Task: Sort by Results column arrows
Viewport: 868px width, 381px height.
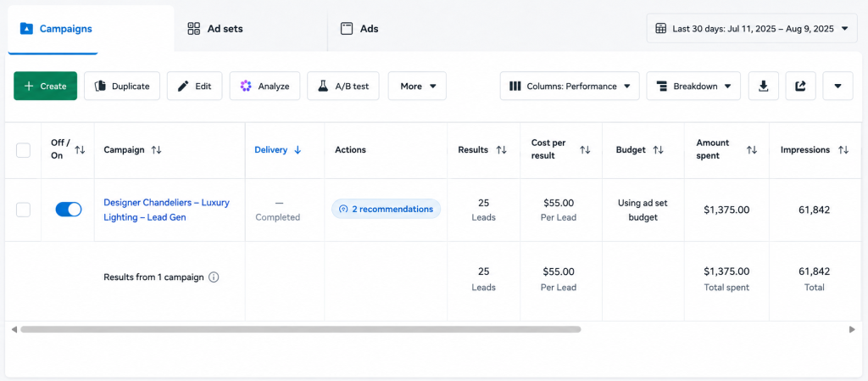Action: coord(501,150)
